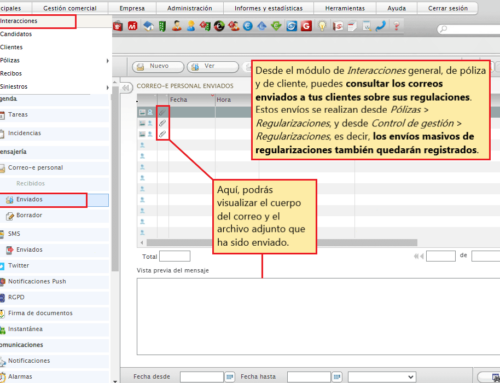
Task: Open Alarmas in the sidebar
Action: (20, 377)
